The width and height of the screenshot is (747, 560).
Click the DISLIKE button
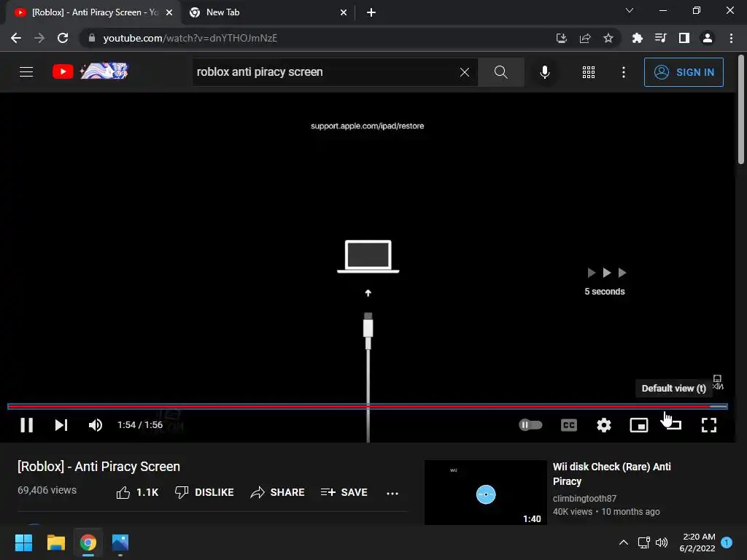(x=204, y=492)
